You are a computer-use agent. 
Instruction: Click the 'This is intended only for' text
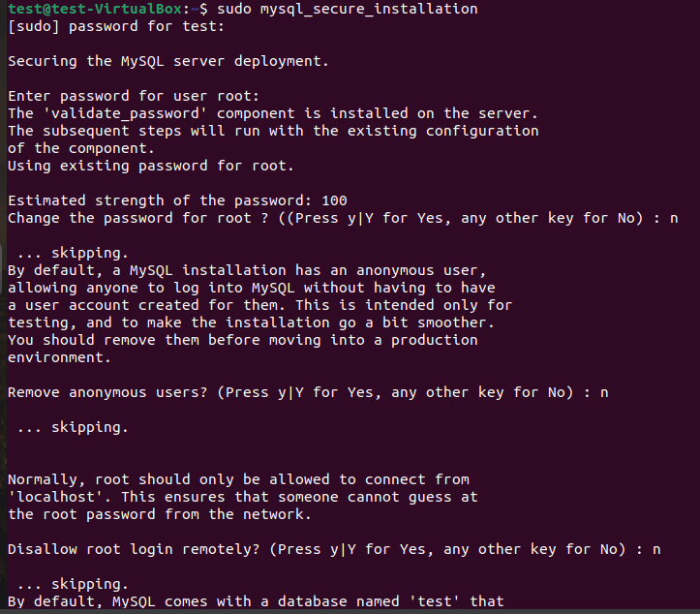click(404, 305)
